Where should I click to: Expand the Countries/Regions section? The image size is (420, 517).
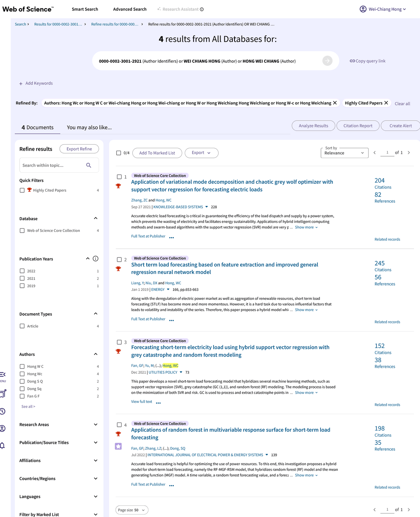click(x=96, y=478)
